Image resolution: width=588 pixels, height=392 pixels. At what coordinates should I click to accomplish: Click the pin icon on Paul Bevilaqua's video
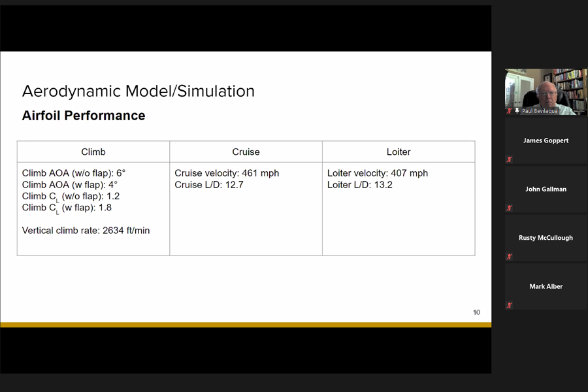point(517,111)
